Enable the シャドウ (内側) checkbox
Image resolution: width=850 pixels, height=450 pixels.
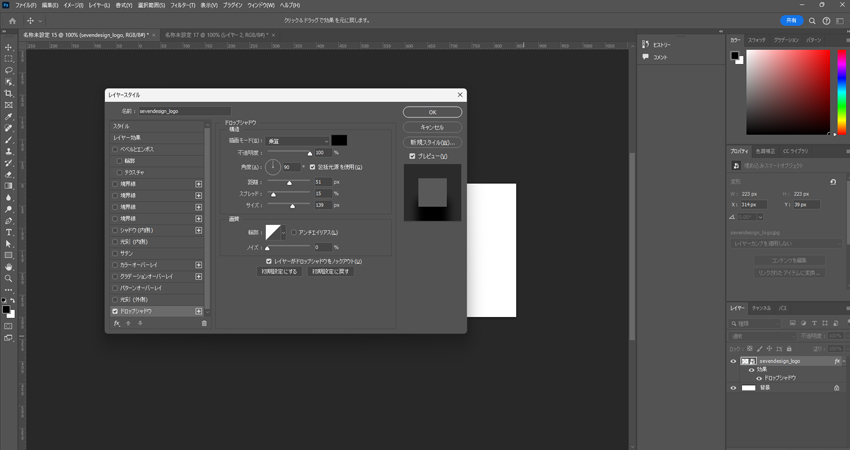tap(115, 230)
